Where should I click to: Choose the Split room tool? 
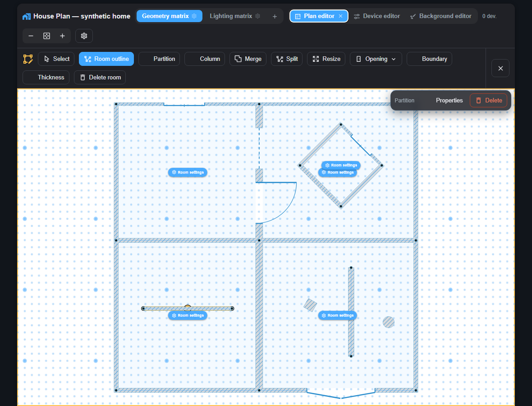coord(287,59)
